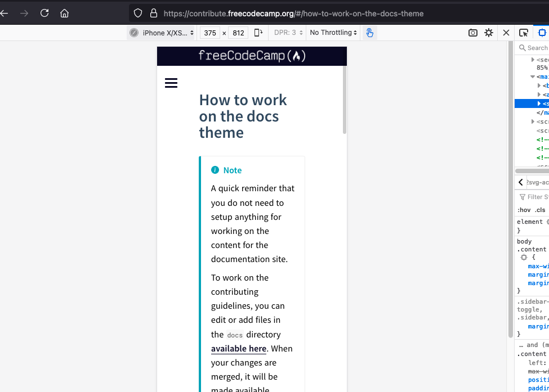Click the available here link
The width and height of the screenshot is (549, 392).
238,349
